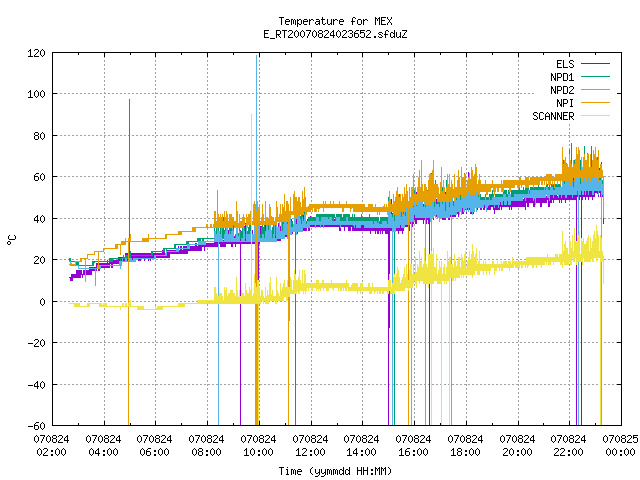Screen dimensions: 640x480
Task: Click the y-axis label 60
Action: [x=39, y=177]
